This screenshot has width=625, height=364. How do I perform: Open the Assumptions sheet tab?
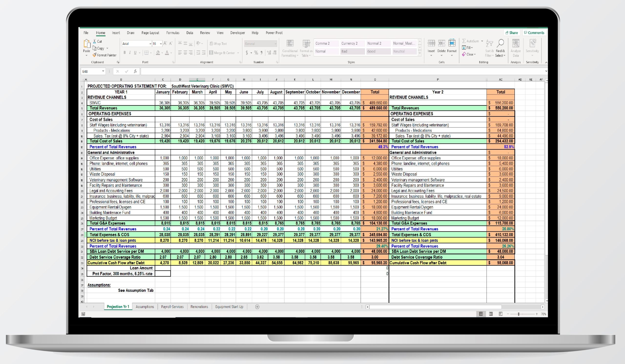point(145,307)
